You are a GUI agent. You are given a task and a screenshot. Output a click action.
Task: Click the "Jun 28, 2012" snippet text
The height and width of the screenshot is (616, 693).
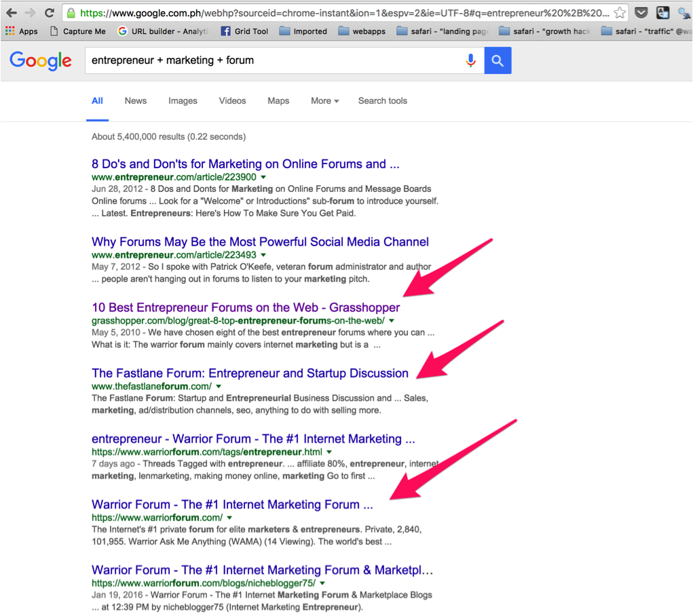117,189
